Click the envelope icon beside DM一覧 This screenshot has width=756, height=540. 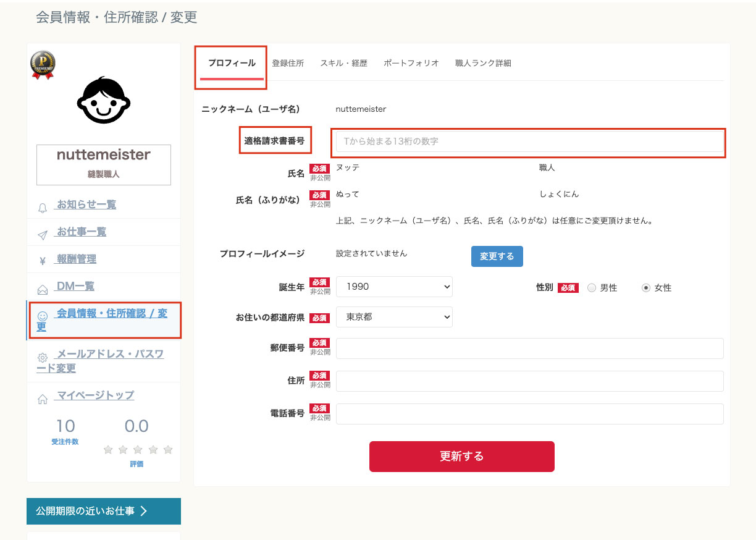43,290
